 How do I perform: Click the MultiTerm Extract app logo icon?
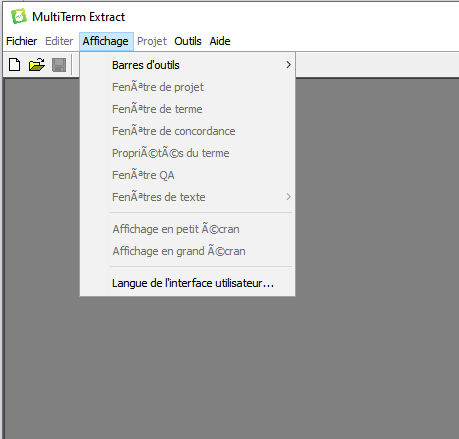[19, 16]
